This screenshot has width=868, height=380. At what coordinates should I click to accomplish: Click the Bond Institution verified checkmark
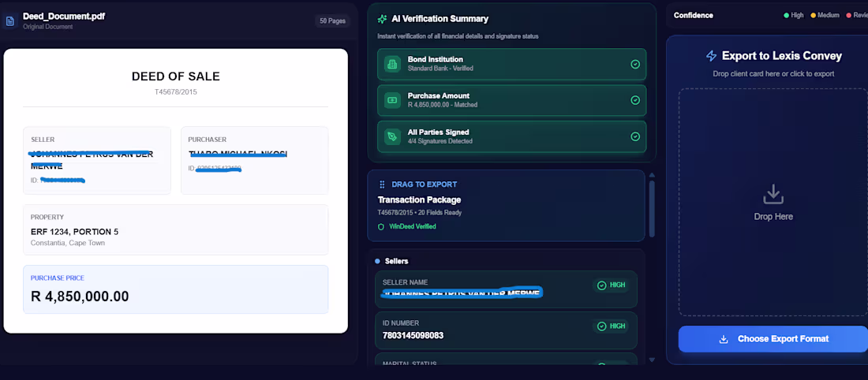click(x=635, y=64)
